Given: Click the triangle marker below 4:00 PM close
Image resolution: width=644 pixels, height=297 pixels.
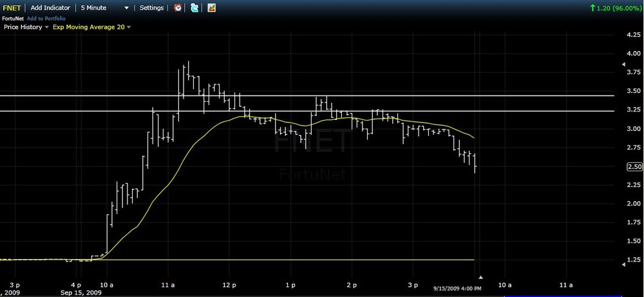Looking at the screenshot, I should tap(481, 277).
